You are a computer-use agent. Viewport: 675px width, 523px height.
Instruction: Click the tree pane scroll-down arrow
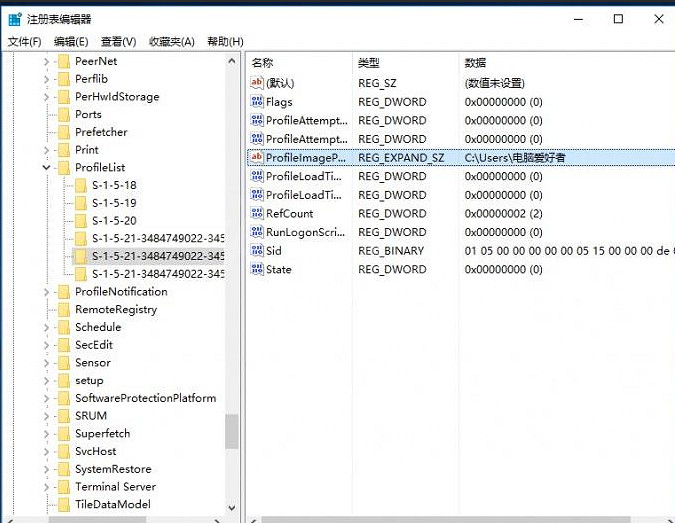tap(232, 508)
